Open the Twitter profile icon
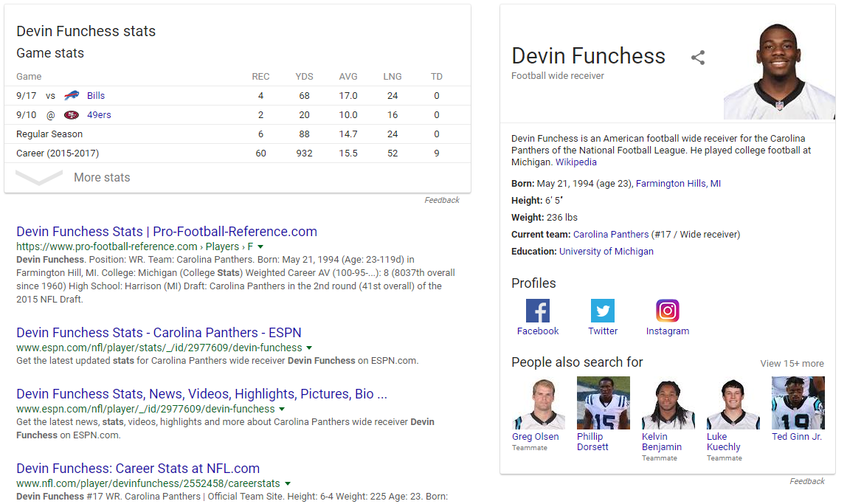The image size is (847, 504). pyautogui.click(x=602, y=311)
